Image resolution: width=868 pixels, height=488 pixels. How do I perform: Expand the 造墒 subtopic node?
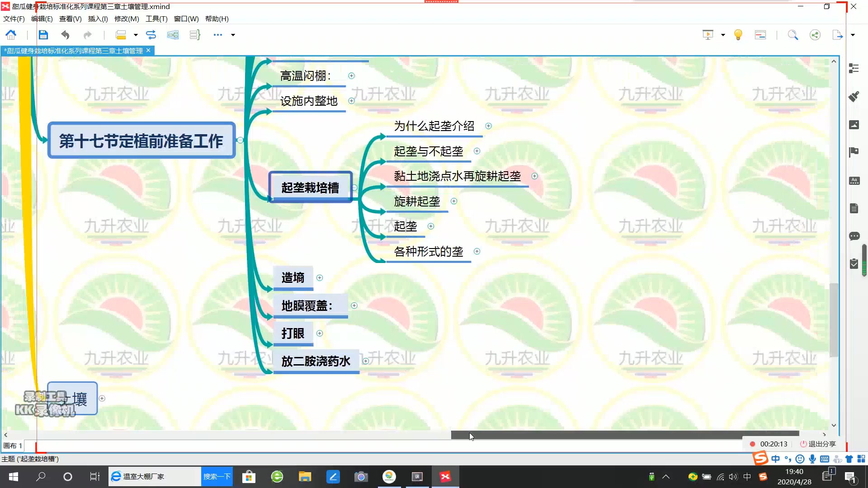coord(320,277)
